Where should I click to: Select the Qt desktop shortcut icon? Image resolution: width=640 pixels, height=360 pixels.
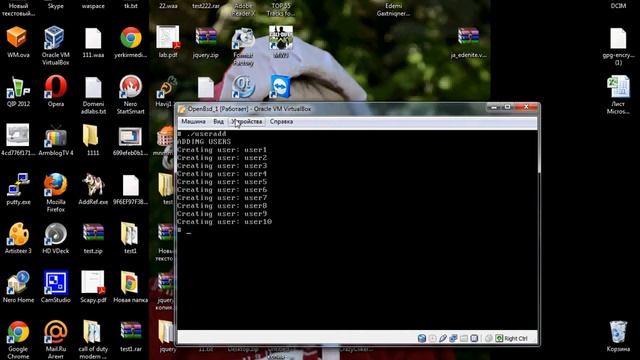[243, 87]
